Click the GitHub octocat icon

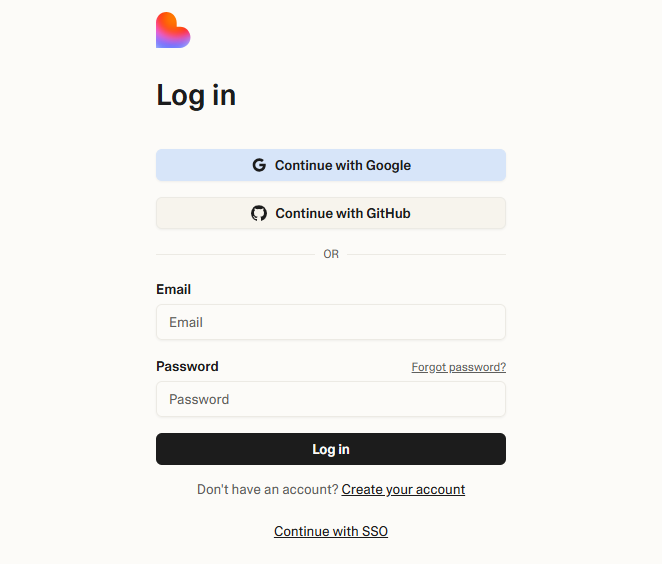(x=259, y=213)
